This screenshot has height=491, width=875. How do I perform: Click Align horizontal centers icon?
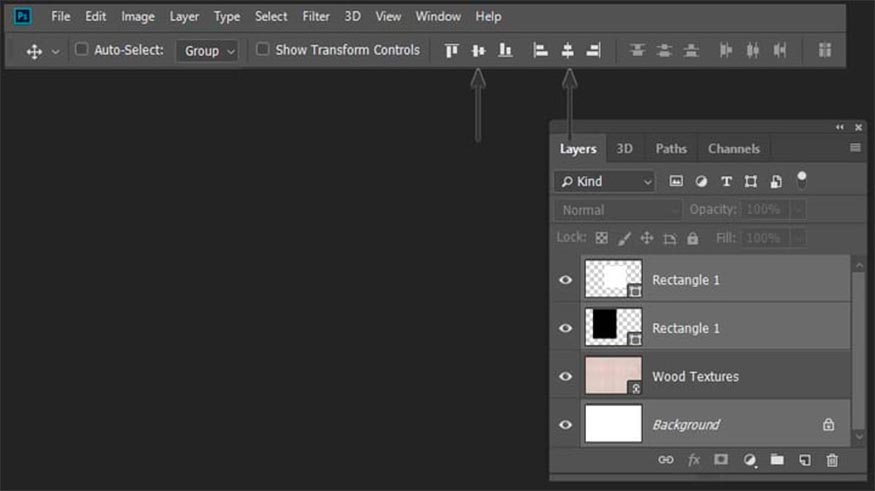pyautogui.click(x=568, y=51)
